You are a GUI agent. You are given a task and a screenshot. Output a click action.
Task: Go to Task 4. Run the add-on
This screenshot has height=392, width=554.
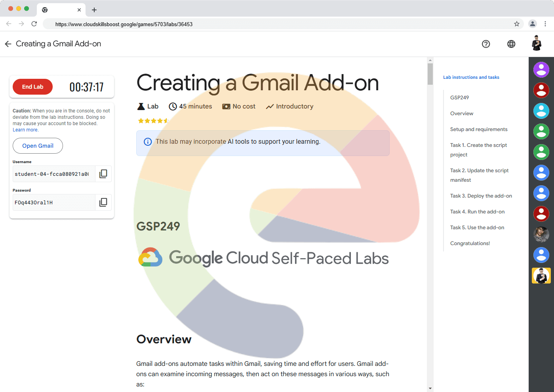point(477,211)
